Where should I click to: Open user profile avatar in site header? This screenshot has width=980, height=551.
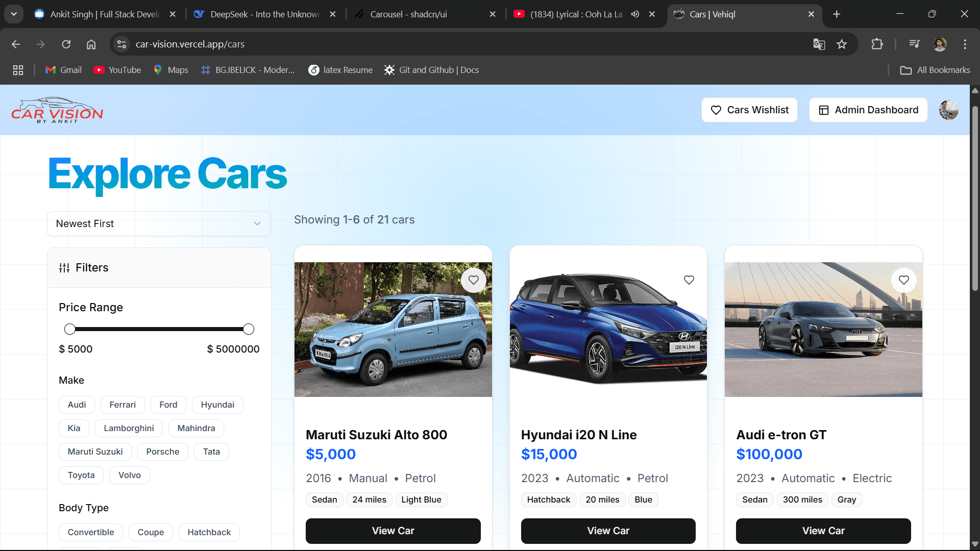click(x=949, y=110)
